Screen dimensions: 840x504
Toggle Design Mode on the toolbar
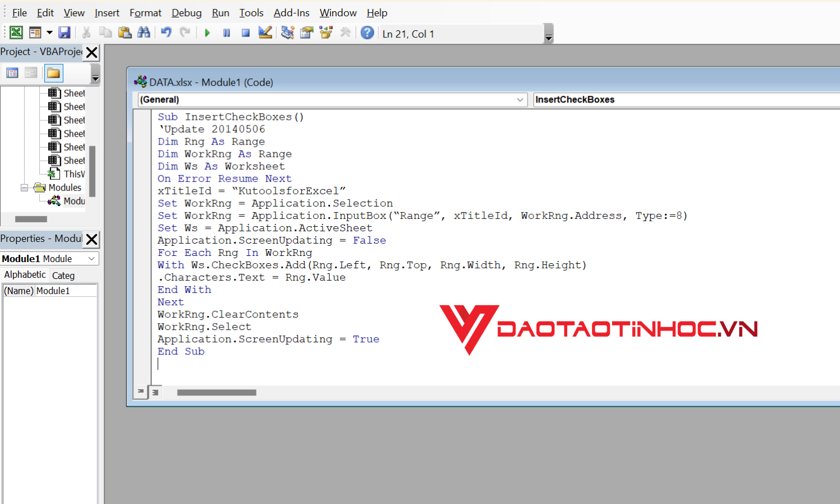[265, 32]
